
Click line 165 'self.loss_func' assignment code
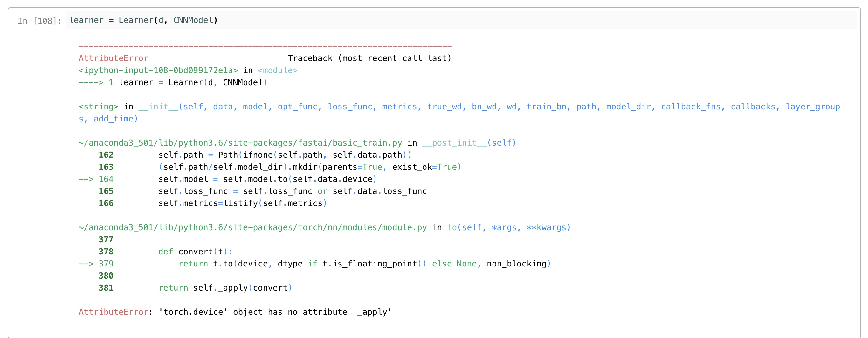tap(293, 191)
